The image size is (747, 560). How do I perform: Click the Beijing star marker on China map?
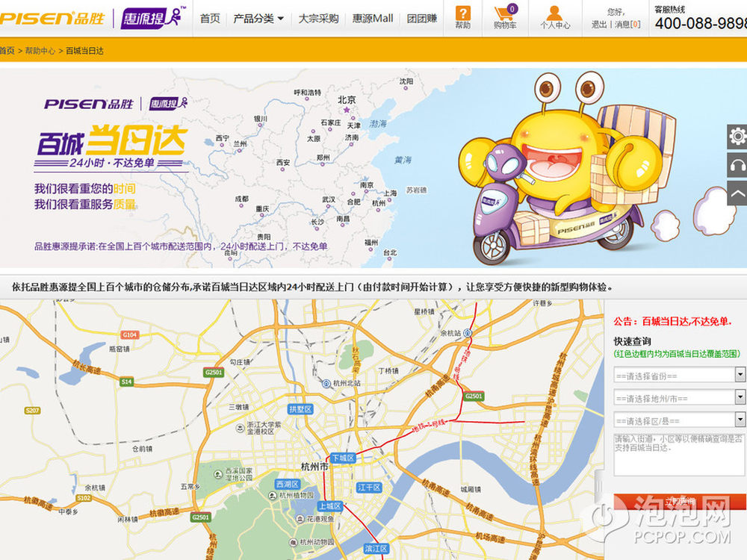347,110
